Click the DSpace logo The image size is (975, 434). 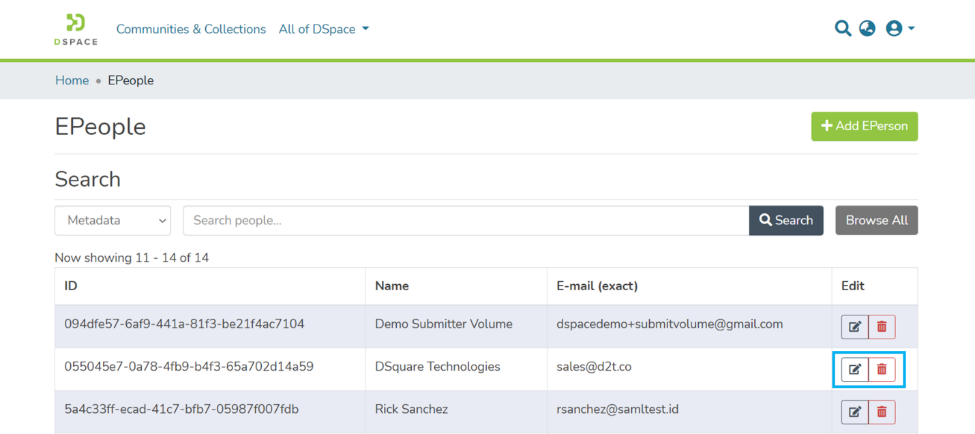(x=76, y=29)
